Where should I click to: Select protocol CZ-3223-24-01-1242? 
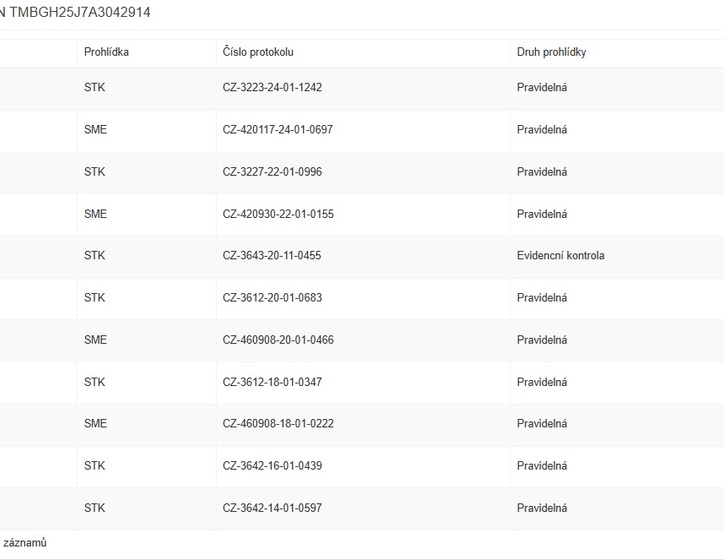[x=272, y=88]
